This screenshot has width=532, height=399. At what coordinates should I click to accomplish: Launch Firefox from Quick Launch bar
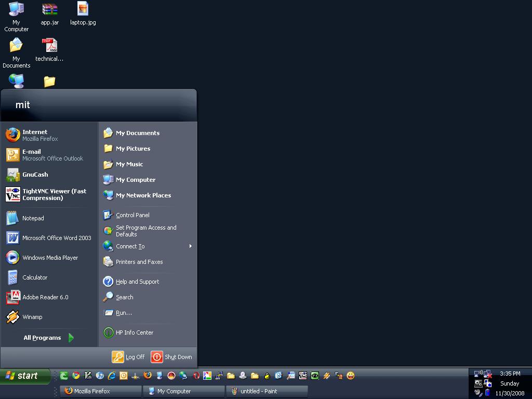pos(148,375)
